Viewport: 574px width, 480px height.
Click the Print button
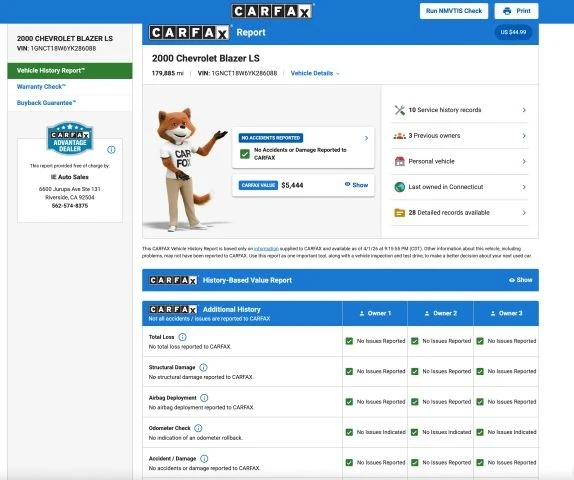coord(517,11)
